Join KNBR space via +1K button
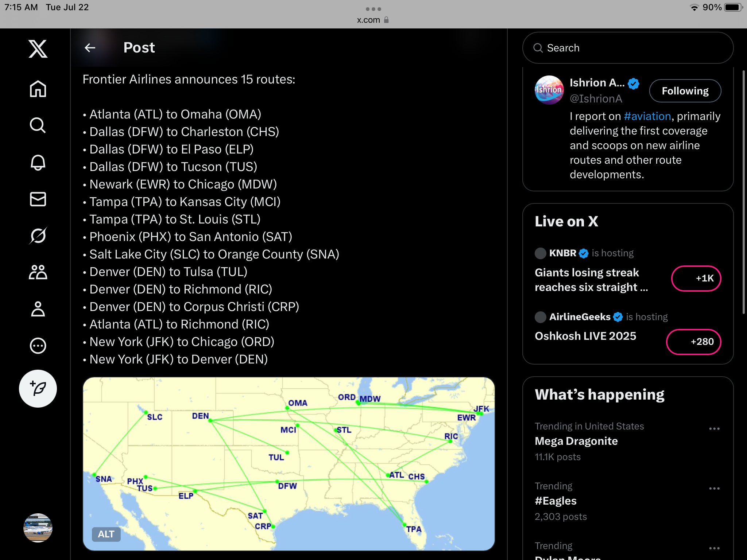This screenshot has height=560, width=747. 696,278
